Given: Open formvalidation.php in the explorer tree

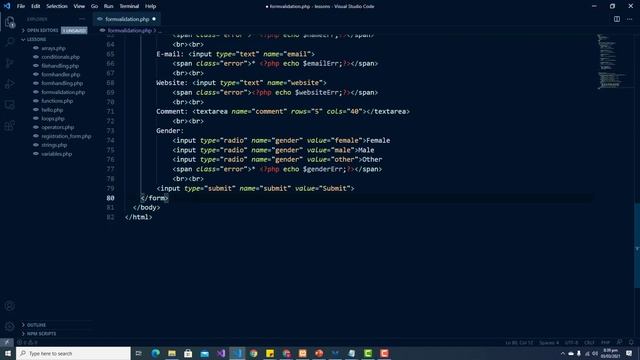Looking at the screenshot, I should [x=63, y=92].
